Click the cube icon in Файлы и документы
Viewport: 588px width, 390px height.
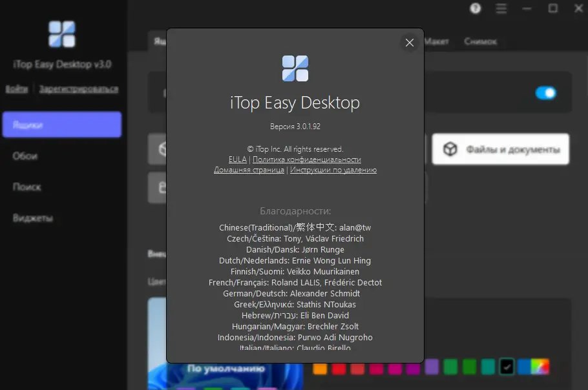coord(450,149)
